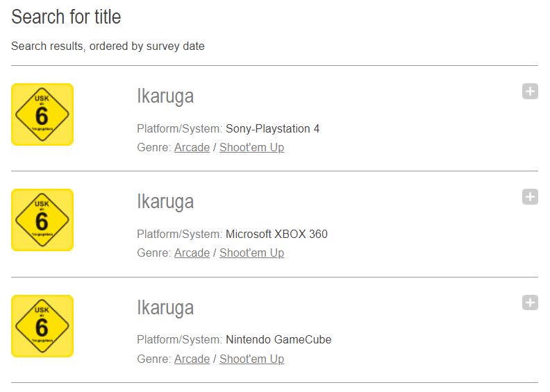
Task: Click the USK 6 rating icon for Playstation 4
Action: [42, 114]
